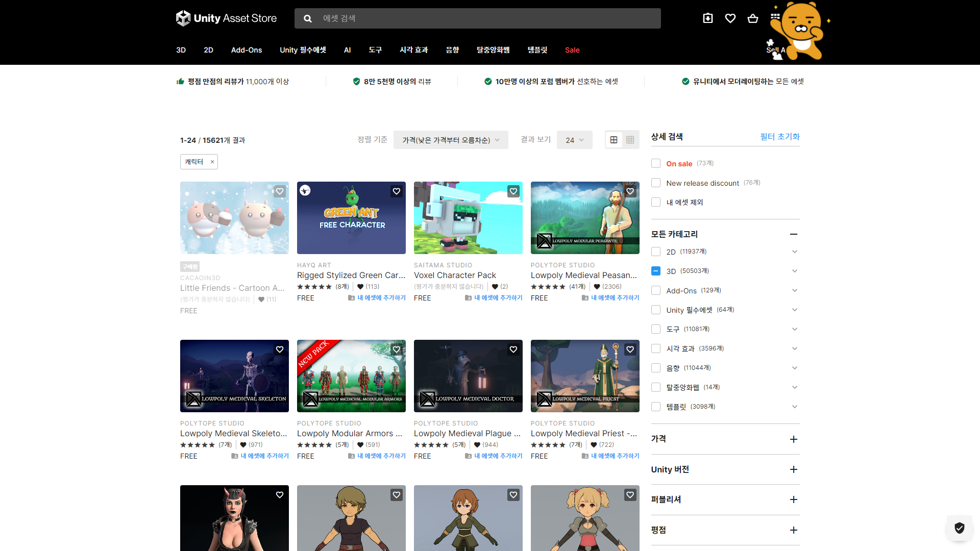The width and height of the screenshot is (980, 551).
Task: Favorite the Lowpoly Medieval Doctor asset
Action: 513,349
